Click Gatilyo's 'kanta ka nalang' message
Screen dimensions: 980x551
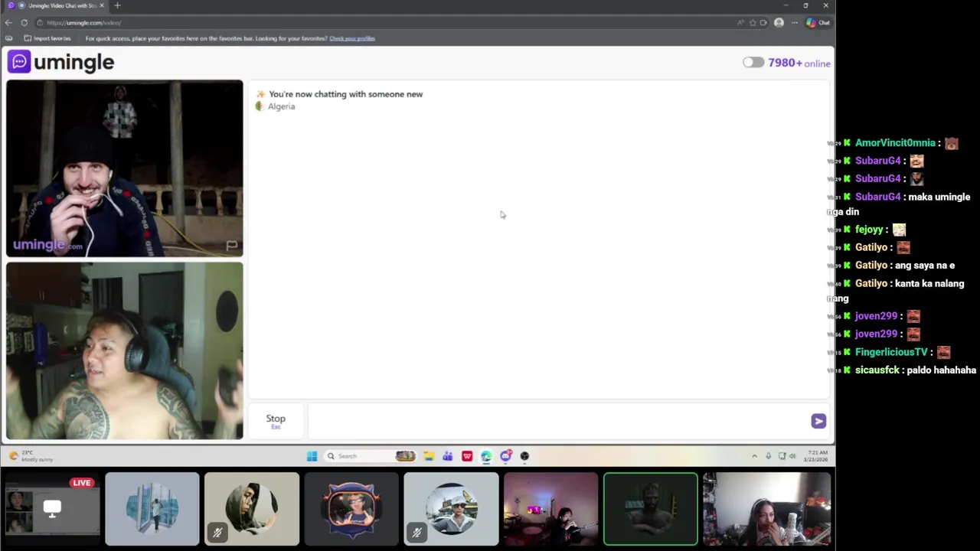click(x=896, y=291)
